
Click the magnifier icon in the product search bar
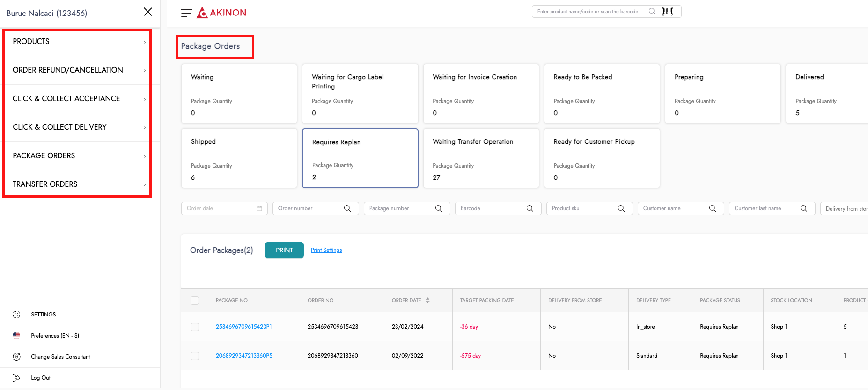click(x=652, y=11)
